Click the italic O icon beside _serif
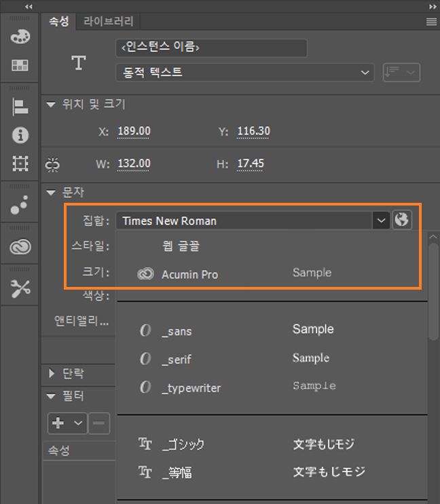The width and height of the screenshot is (440, 504). point(145,358)
